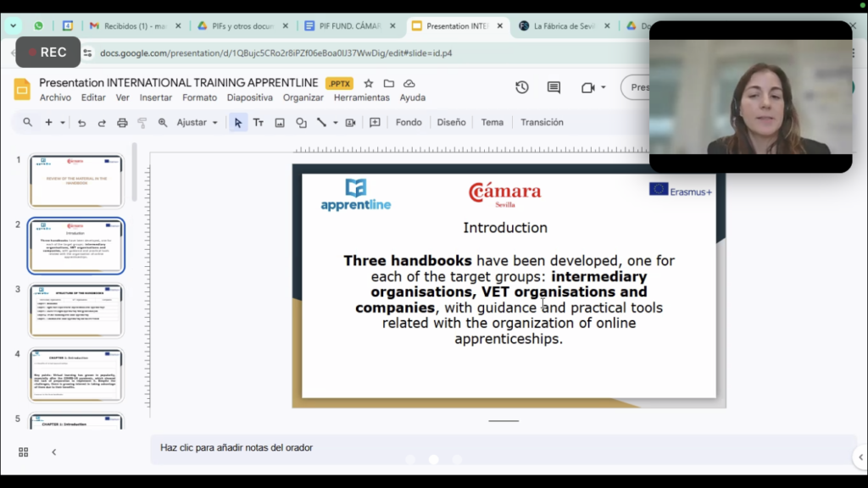The image size is (868, 488).
Task: Toggle the grid view button
Action: pos(23,452)
